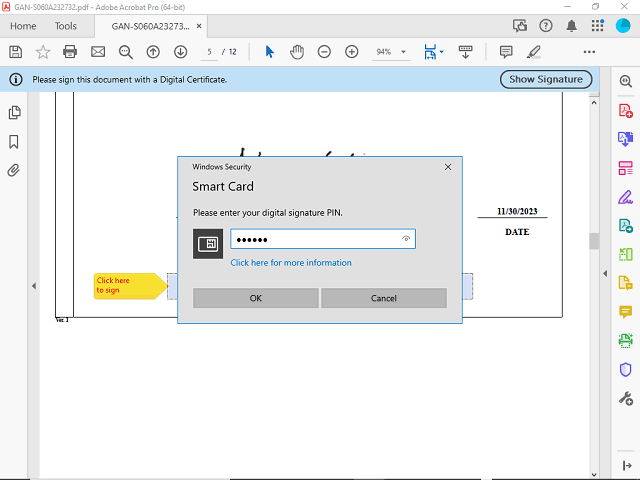640x480 pixels.
Task: Open the help question mark icon
Action: (x=546, y=26)
